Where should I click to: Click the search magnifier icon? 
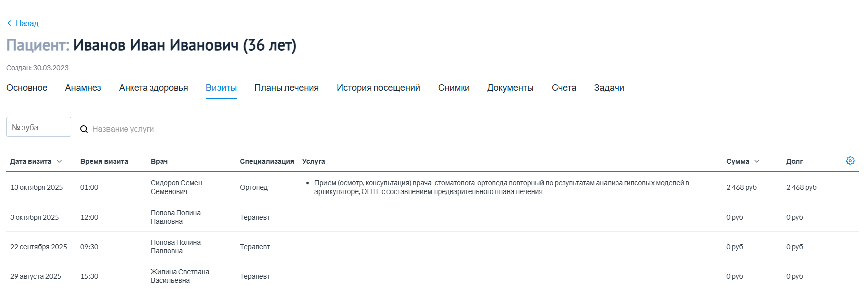click(x=84, y=129)
